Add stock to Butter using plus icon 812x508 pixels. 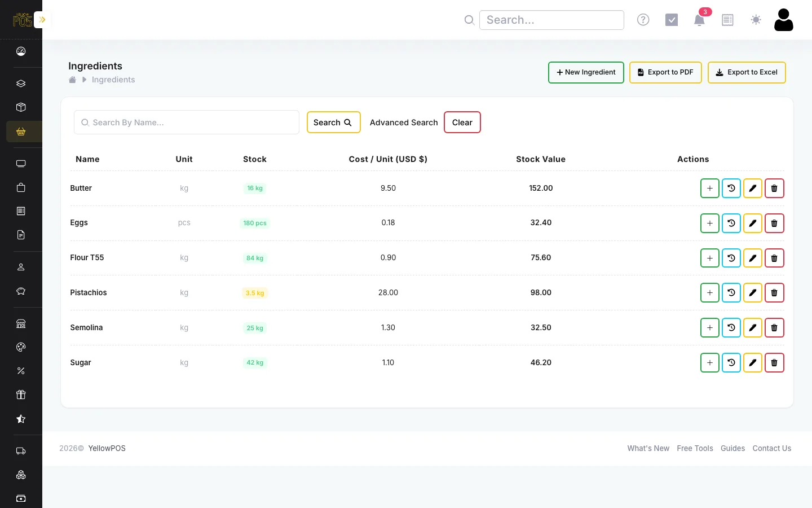pyautogui.click(x=709, y=189)
